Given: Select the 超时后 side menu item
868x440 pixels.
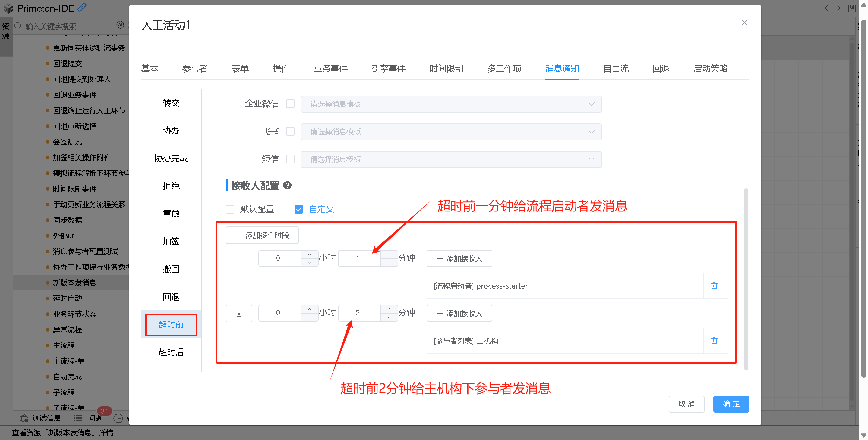Looking at the screenshot, I should (171, 352).
